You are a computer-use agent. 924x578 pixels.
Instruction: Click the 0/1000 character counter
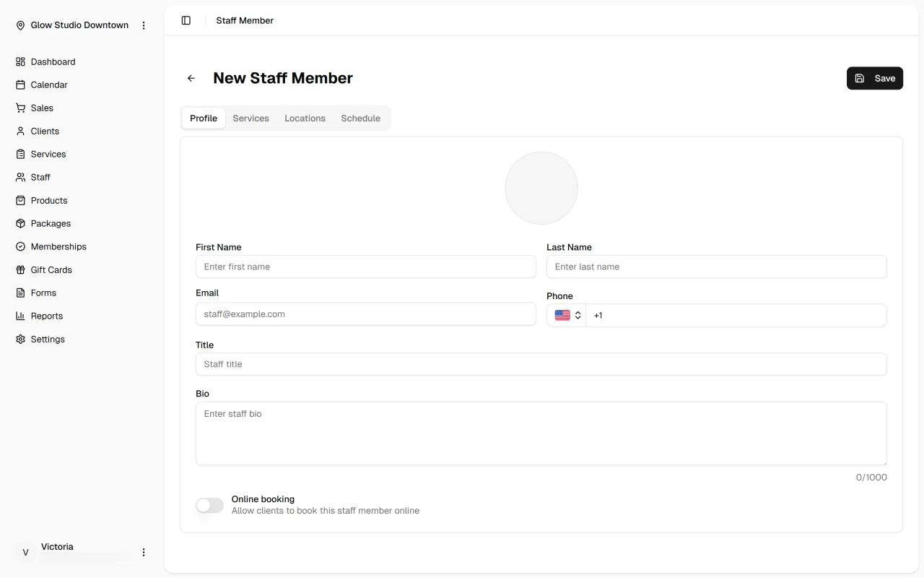point(871,478)
